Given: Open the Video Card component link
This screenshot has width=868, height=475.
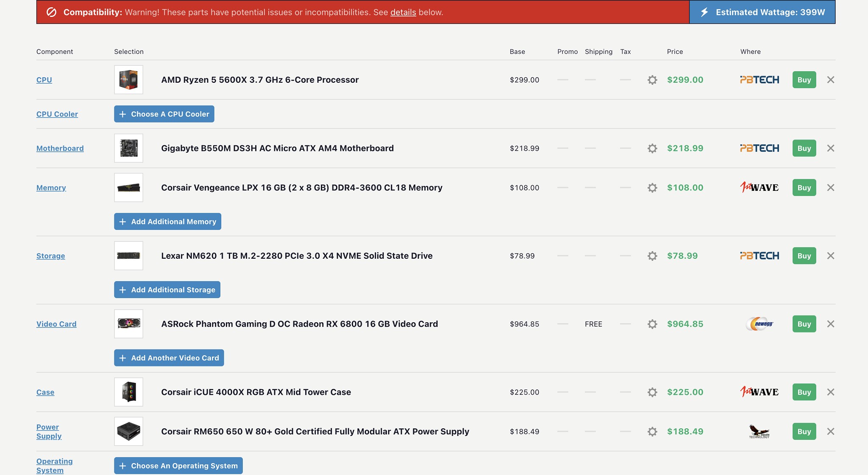Looking at the screenshot, I should [56, 324].
